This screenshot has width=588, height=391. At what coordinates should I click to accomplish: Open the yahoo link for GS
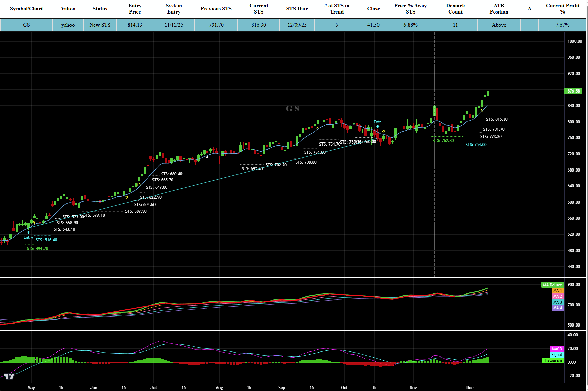coord(68,25)
